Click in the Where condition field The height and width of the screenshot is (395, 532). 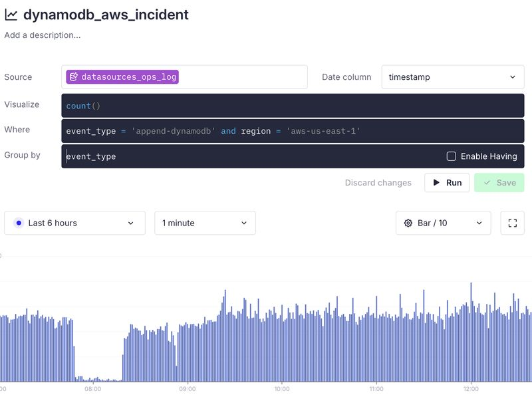coord(293,131)
